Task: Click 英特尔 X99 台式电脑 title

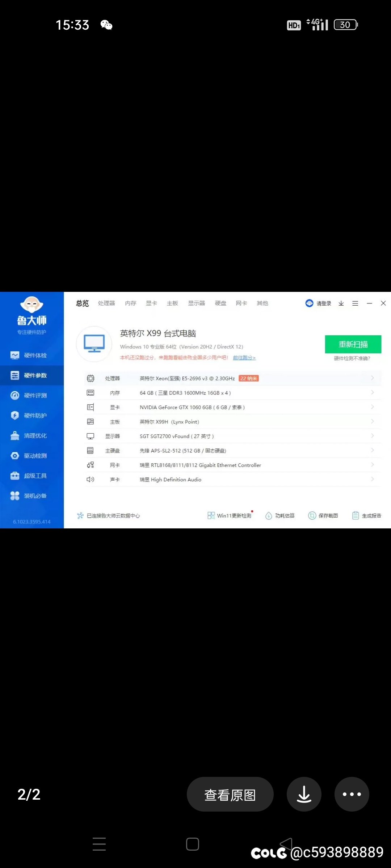Action: (x=158, y=333)
